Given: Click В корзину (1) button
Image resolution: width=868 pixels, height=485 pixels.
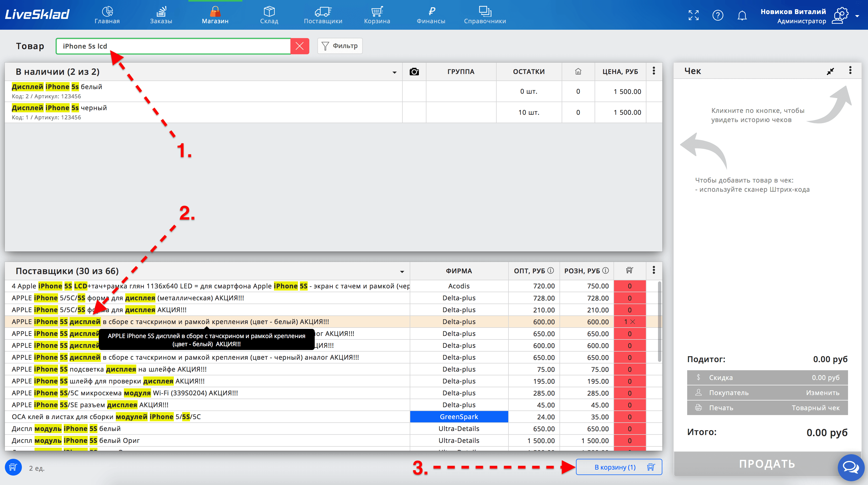Looking at the screenshot, I should 619,467.
